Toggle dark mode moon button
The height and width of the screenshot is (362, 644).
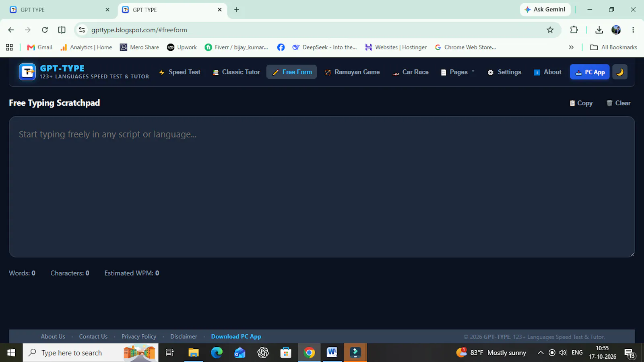point(620,72)
